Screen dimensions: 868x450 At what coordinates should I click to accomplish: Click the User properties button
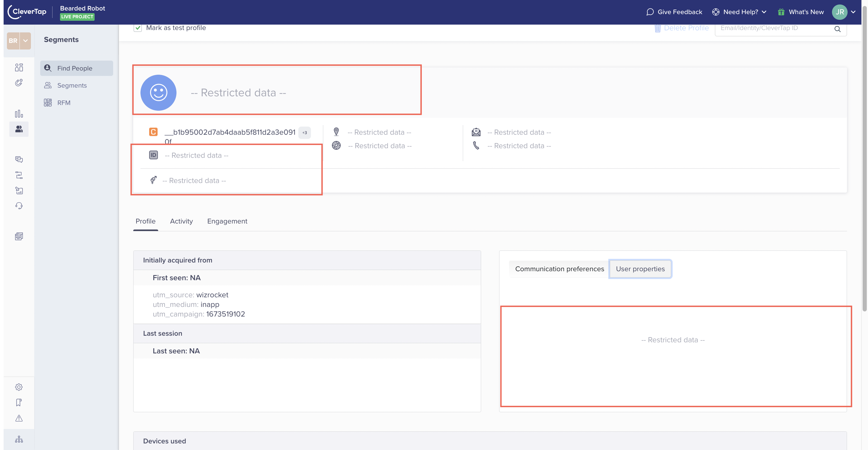tap(640, 268)
